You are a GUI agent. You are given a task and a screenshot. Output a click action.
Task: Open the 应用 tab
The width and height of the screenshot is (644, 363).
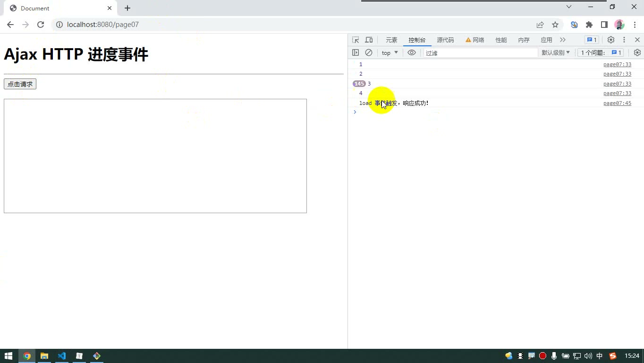[547, 40]
